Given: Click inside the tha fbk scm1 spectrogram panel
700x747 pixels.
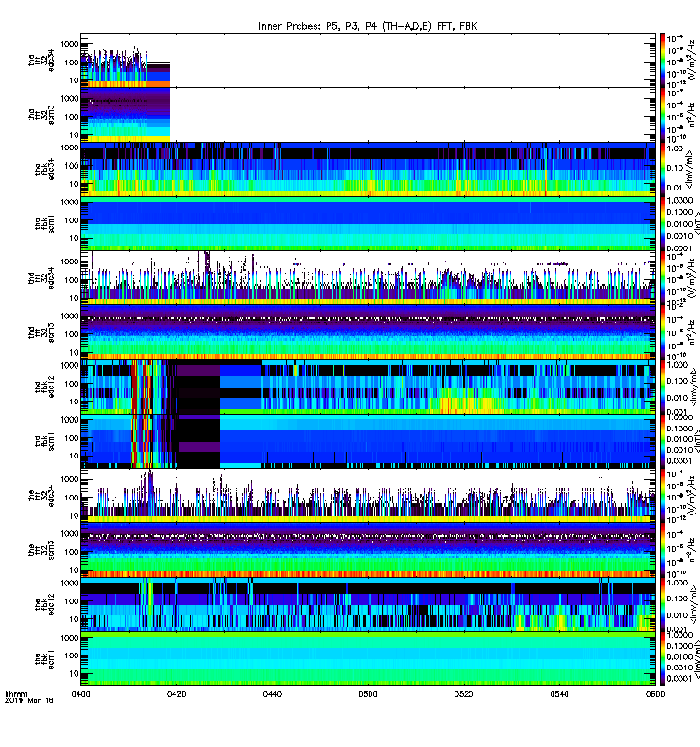Looking at the screenshot, I should [368, 224].
